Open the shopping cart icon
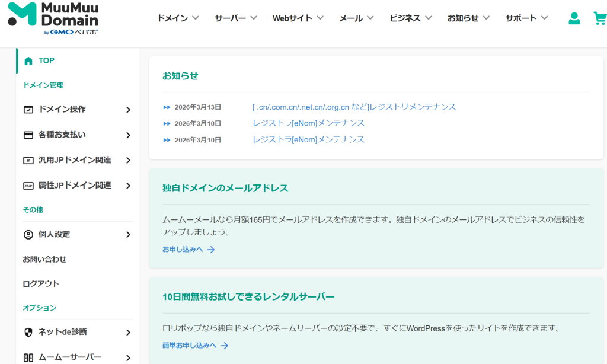607x364 pixels. click(599, 18)
